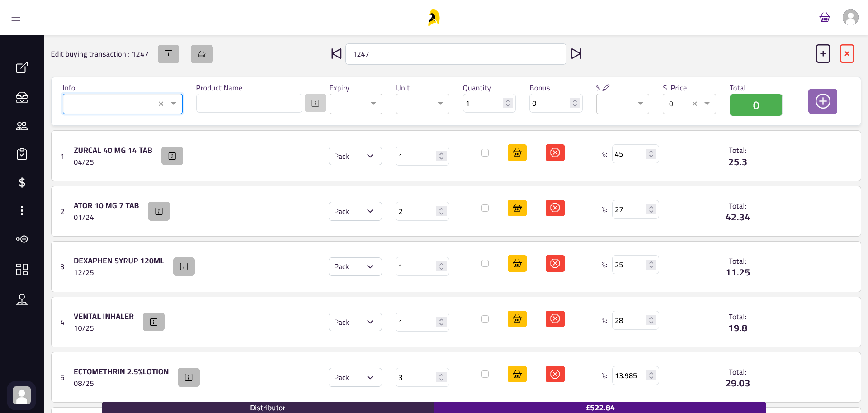This screenshot has width=868, height=413.
Task: Click yellow basket button for ZURCAL row
Action: 517,153
